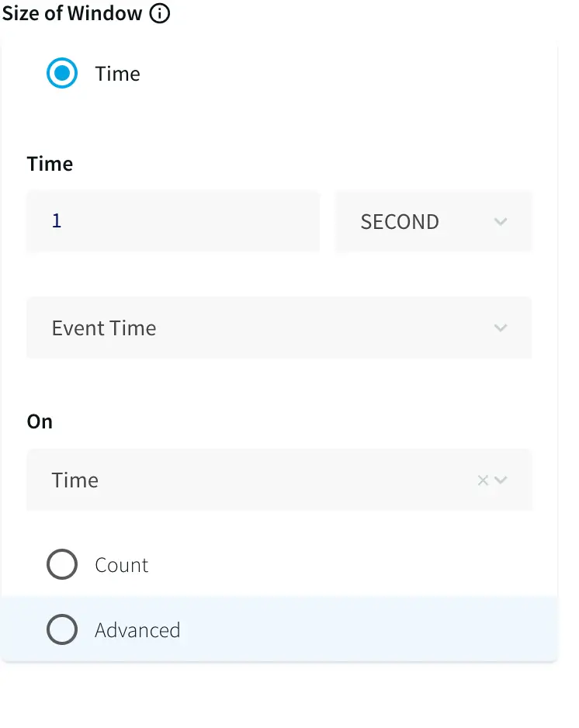Viewport: 579px width, 728px height.
Task: Click the bold On field label
Action: (40, 421)
